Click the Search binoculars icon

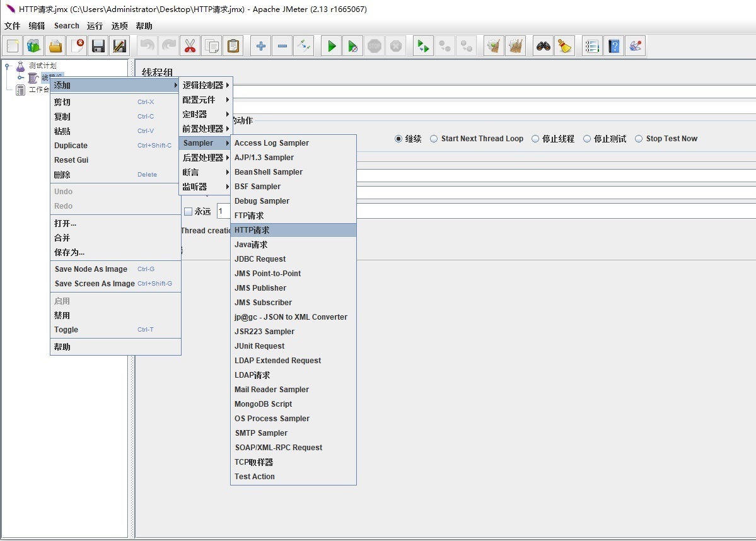tap(544, 46)
